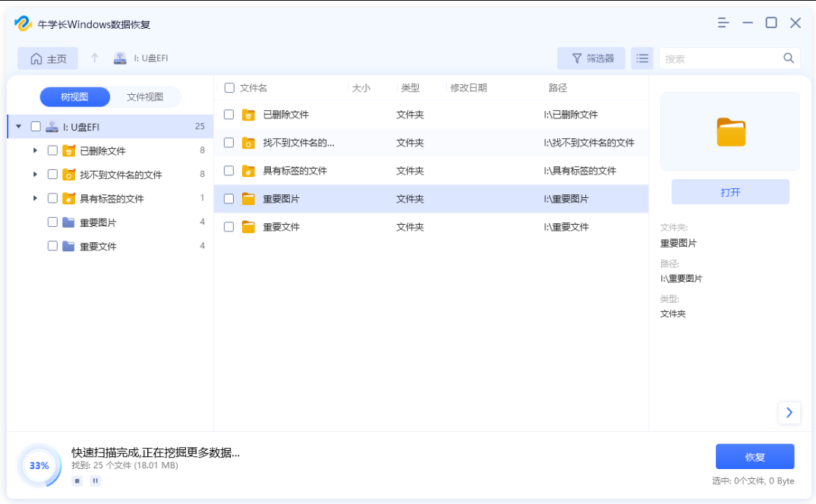Click 重要图片 blue folder icon in tree

pyautogui.click(x=68, y=222)
